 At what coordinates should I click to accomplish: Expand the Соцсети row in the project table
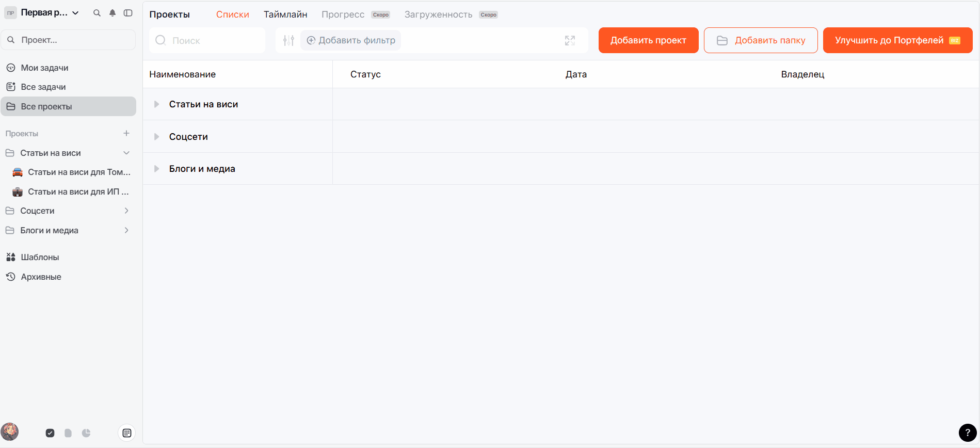(x=156, y=137)
